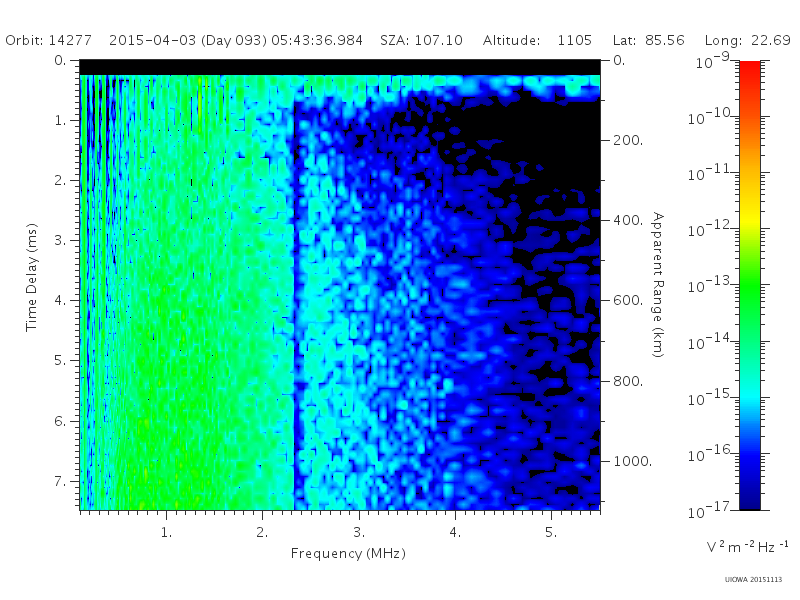Click the V² m⁻² Hz⁻¹ units label
Screen dimensions: 800x600
click(747, 546)
